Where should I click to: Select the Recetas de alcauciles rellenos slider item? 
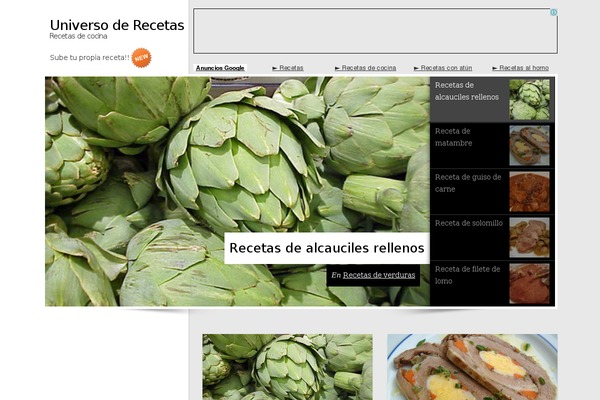492,100
